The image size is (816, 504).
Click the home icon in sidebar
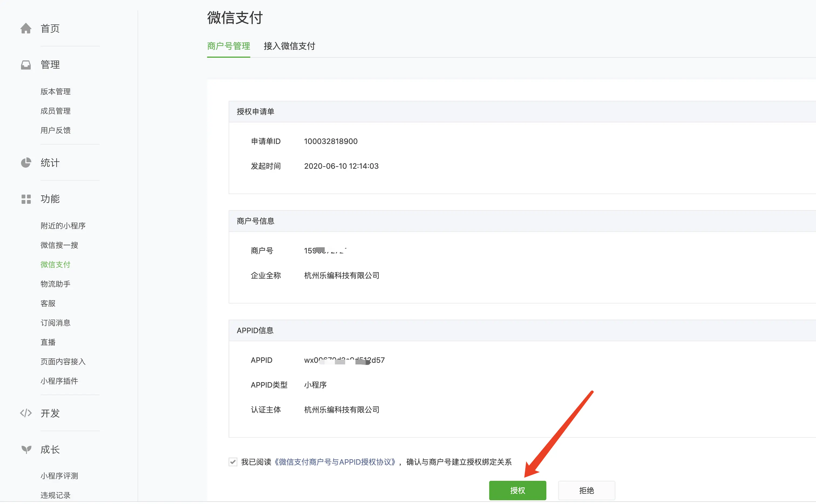point(26,29)
